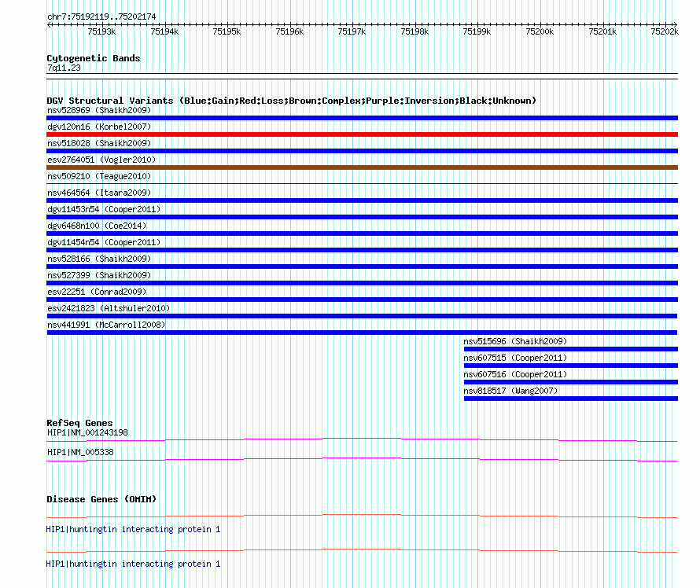
Task: Click the dgv6468n100 (Coe2014) label
Action: click(x=97, y=226)
